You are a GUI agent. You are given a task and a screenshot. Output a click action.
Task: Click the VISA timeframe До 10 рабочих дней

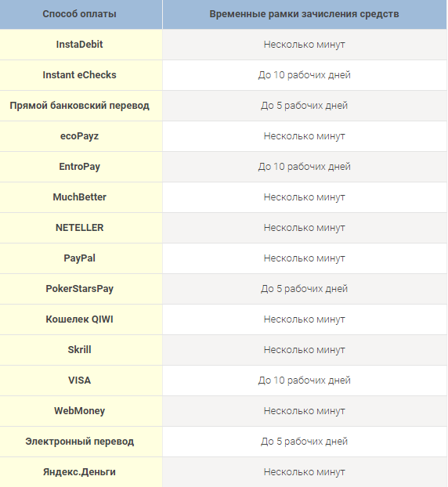(x=304, y=381)
